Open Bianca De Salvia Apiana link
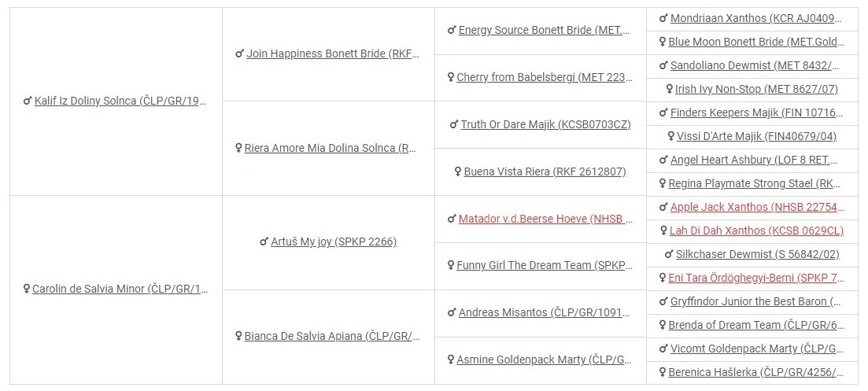The height and width of the screenshot is (391, 868). [x=332, y=337]
